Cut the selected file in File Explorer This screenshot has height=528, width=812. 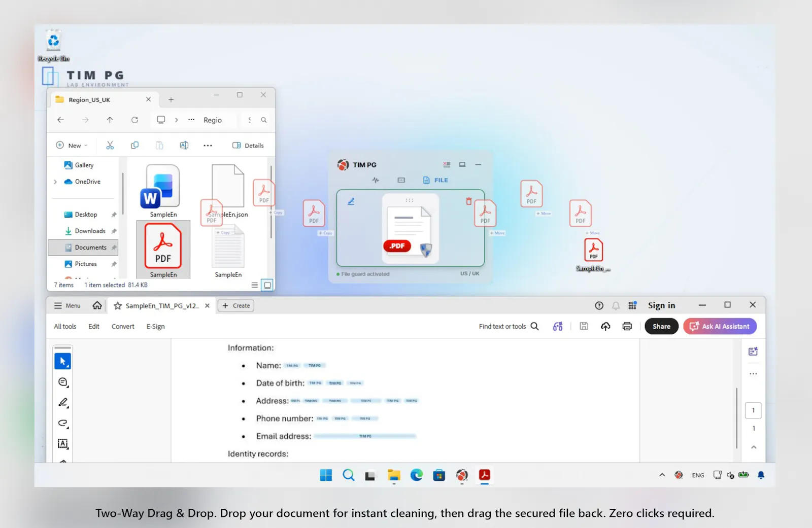110,146
